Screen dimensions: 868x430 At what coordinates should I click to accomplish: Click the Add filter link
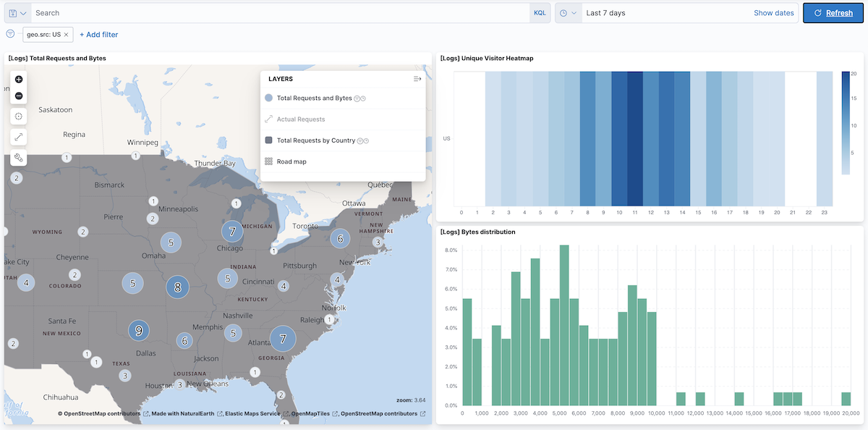click(x=98, y=34)
